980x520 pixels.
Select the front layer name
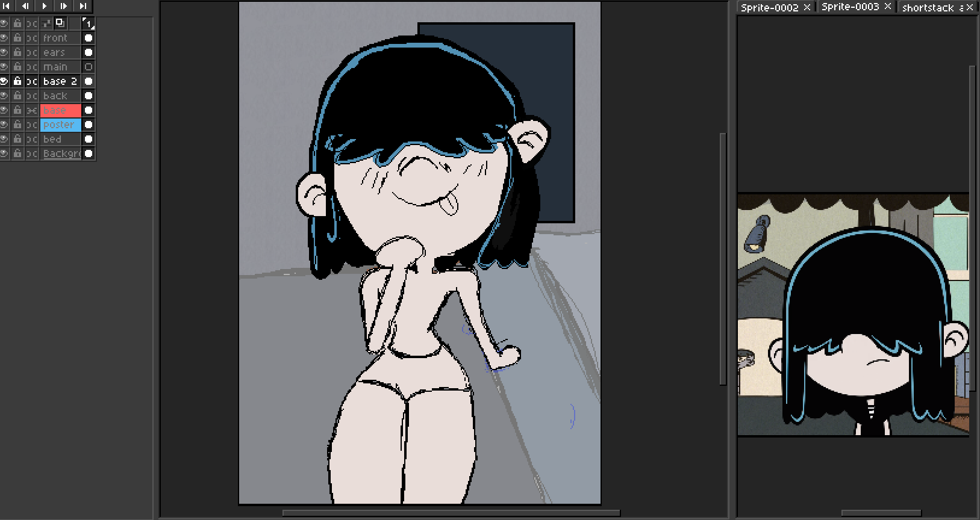click(60, 38)
